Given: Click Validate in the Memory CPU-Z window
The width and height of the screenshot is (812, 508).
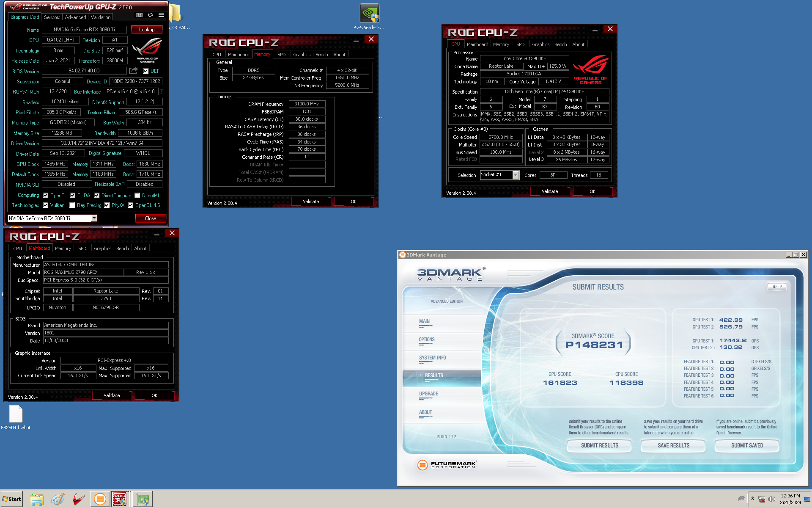Looking at the screenshot, I should click(x=311, y=202).
